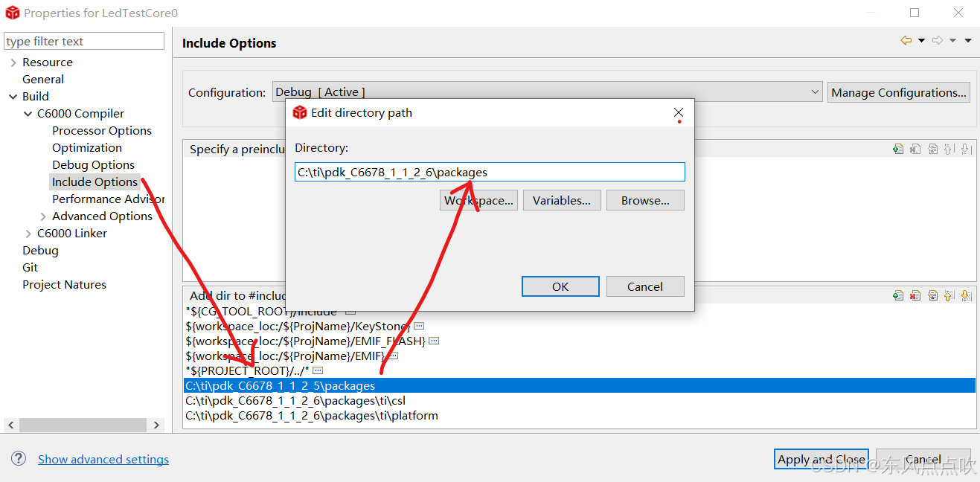The height and width of the screenshot is (482, 980).
Task: Select the packages\ti\platform include path entry
Action: pyautogui.click(x=579, y=415)
